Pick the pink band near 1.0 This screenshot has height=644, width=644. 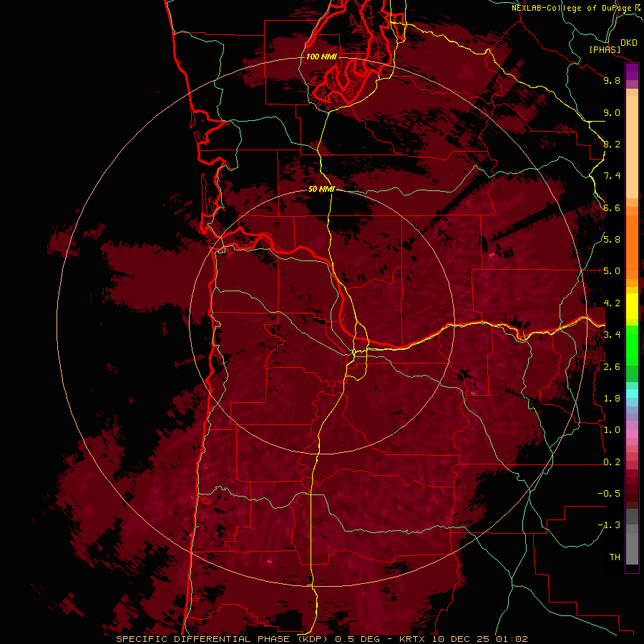(x=632, y=433)
